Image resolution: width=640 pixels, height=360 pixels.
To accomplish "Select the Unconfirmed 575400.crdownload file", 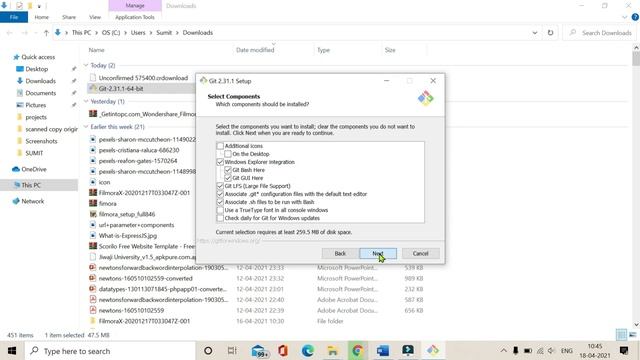I will click(x=143, y=78).
